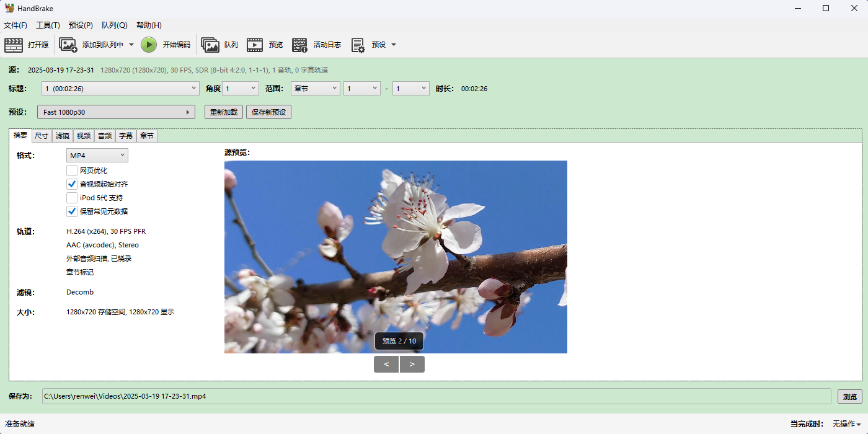Open the Title dropdown showing 1 (00:02:26)
The height and width of the screenshot is (434, 868).
[x=120, y=89]
